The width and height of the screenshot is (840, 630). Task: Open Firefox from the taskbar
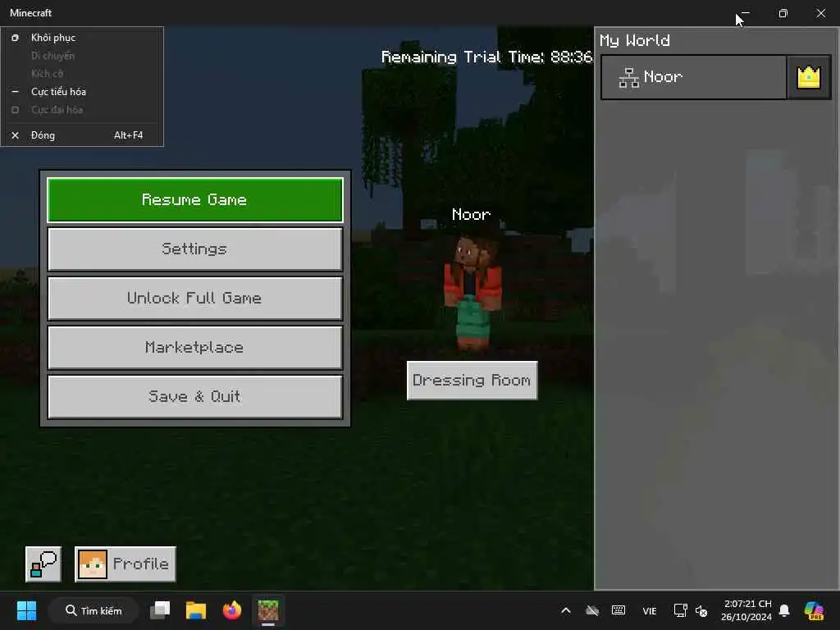point(232,610)
